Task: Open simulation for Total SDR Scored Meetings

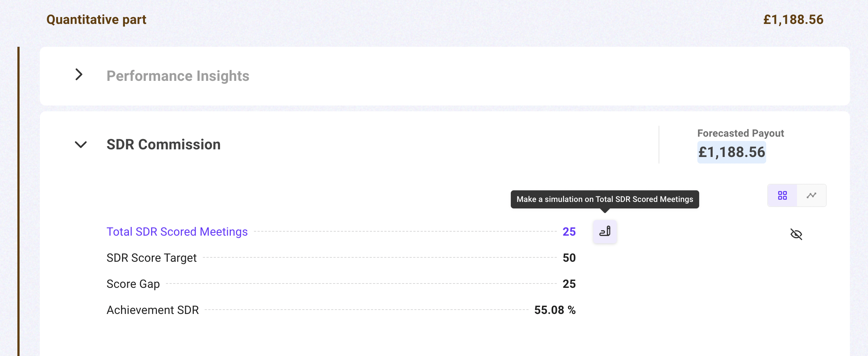Action: click(605, 232)
